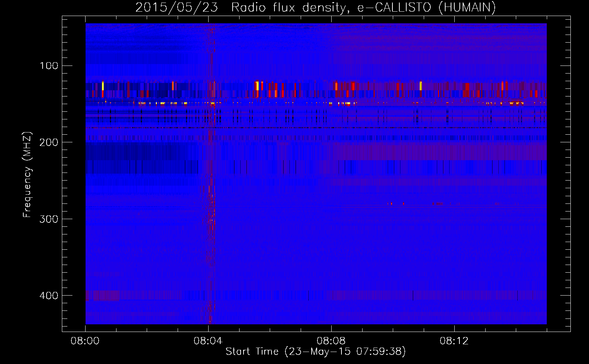Click the 08:12 time tick label

[454, 341]
